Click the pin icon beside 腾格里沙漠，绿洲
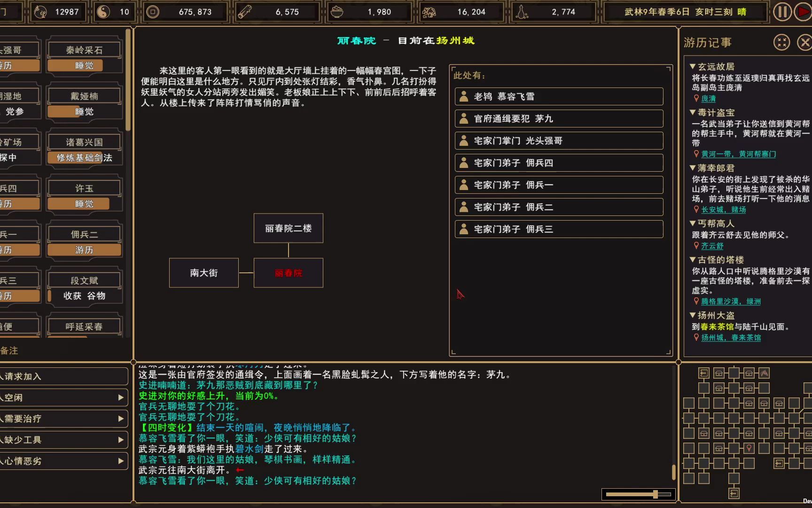 coord(696,301)
